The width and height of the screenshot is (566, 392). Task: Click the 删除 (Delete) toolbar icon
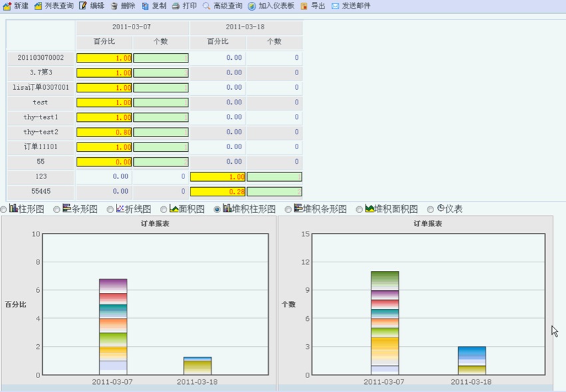click(115, 6)
